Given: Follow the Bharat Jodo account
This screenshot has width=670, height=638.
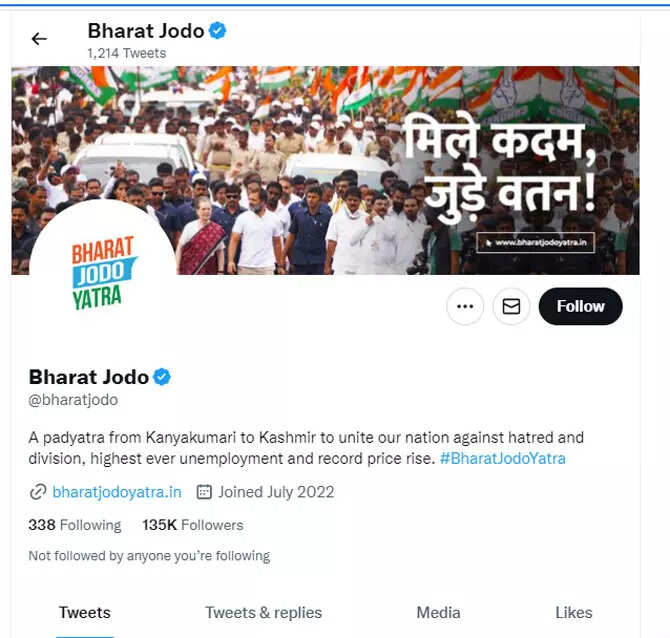Looking at the screenshot, I should [x=580, y=306].
